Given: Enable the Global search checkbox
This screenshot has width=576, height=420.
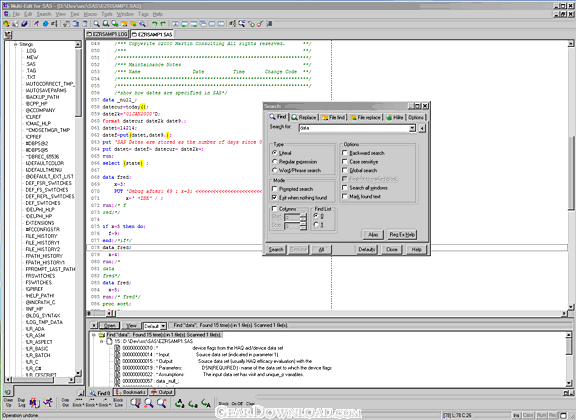Looking at the screenshot, I should 345,170.
